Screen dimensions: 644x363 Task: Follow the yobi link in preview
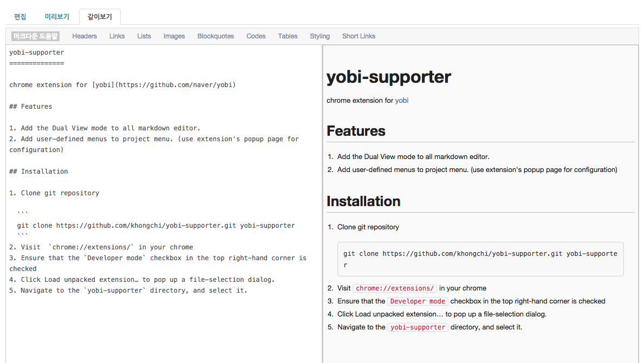click(x=402, y=101)
